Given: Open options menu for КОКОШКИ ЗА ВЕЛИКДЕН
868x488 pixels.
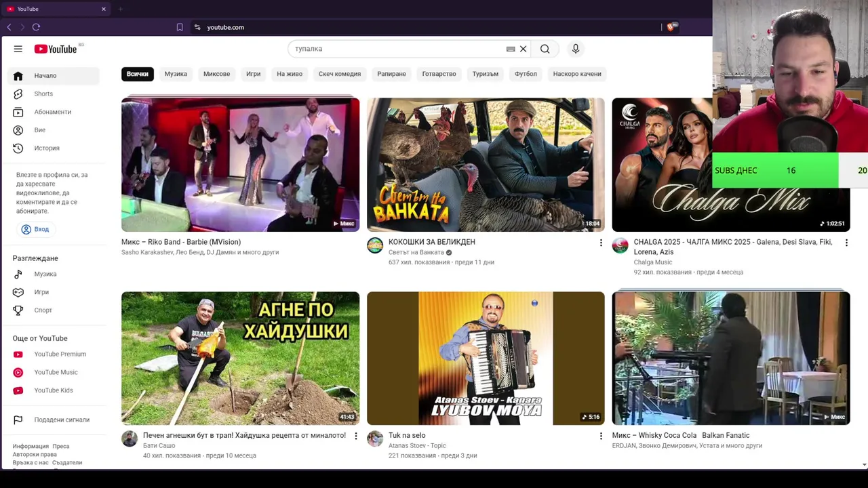Looking at the screenshot, I should click(x=601, y=243).
